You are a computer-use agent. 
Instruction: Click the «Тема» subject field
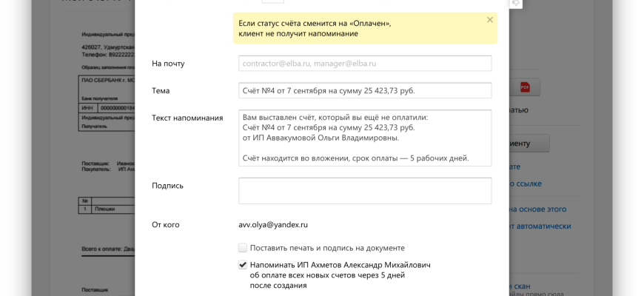tap(365, 90)
